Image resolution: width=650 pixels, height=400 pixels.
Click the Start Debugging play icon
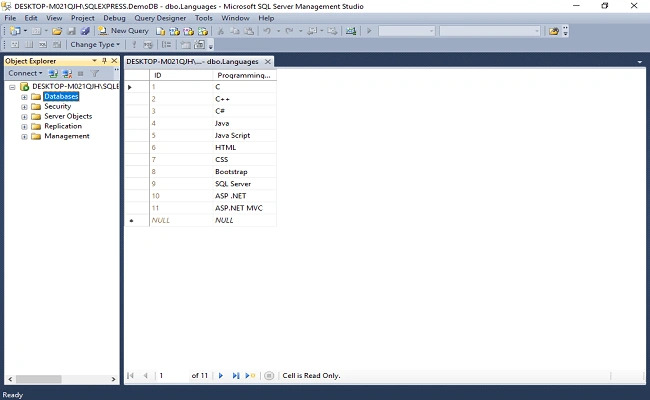369,31
